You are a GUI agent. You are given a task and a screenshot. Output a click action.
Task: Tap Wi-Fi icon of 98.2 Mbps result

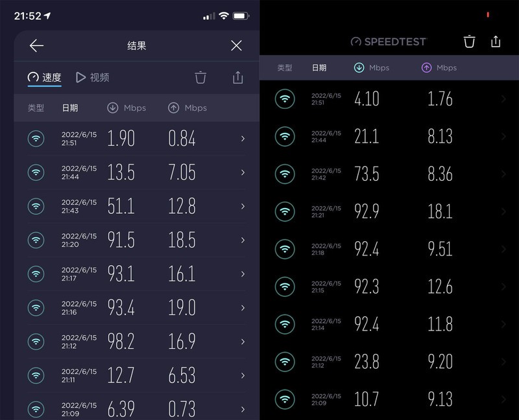coord(36,342)
